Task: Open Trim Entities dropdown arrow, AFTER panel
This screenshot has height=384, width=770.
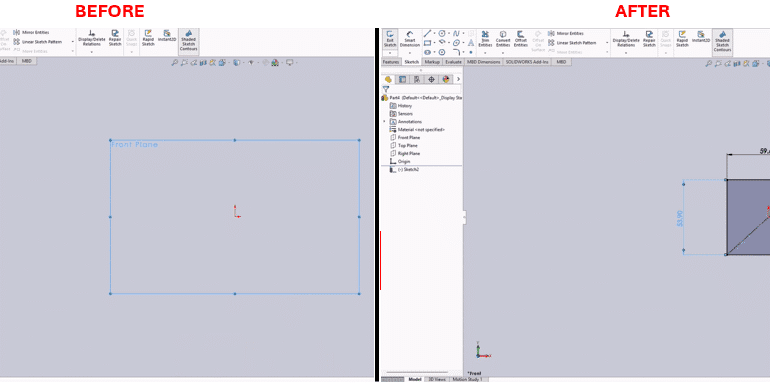Action: tap(485, 52)
